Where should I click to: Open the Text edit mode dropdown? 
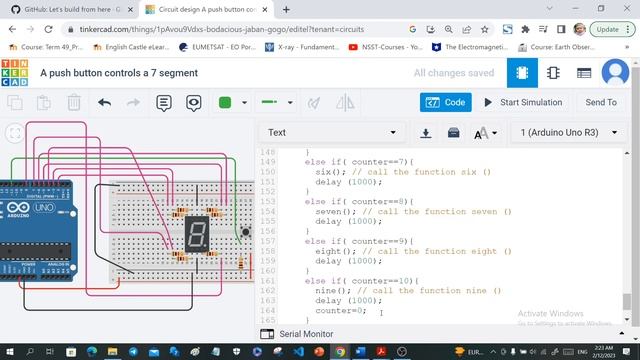331,133
